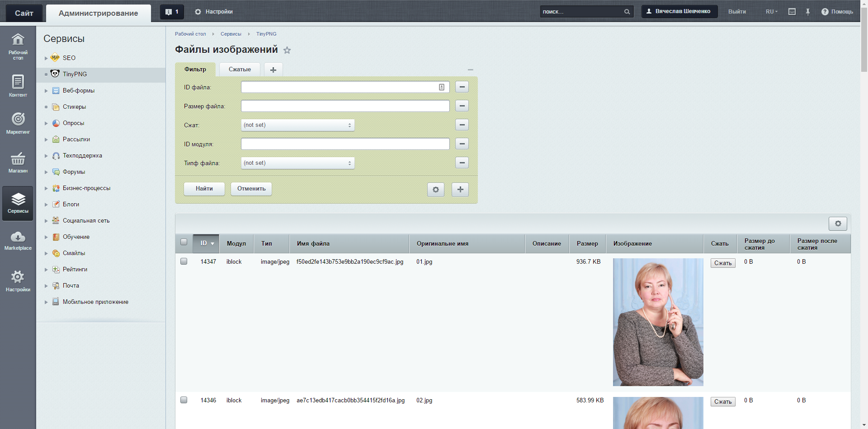Expand the SEO tree node
The width and height of the screenshot is (868, 429).
pos(46,58)
